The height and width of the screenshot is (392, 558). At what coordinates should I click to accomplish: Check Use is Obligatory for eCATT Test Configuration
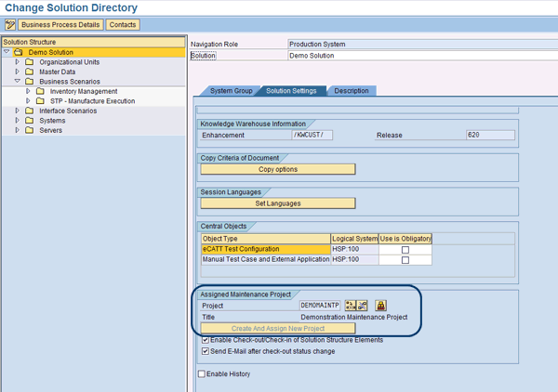pyautogui.click(x=405, y=249)
